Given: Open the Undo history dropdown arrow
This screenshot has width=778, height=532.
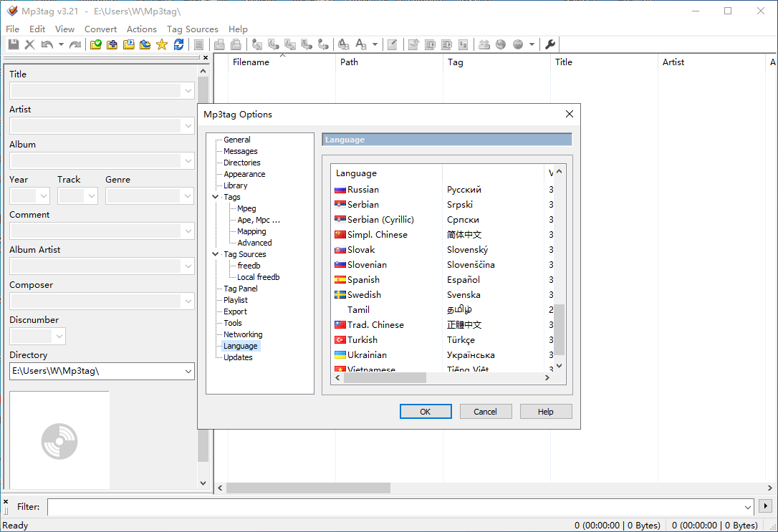Looking at the screenshot, I should click(61, 44).
